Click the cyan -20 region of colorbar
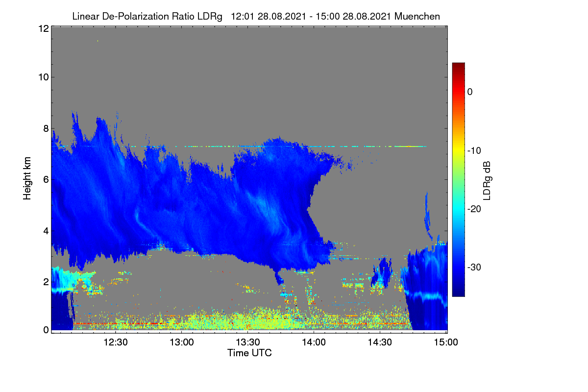This screenshot has width=588, height=392. 458,209
